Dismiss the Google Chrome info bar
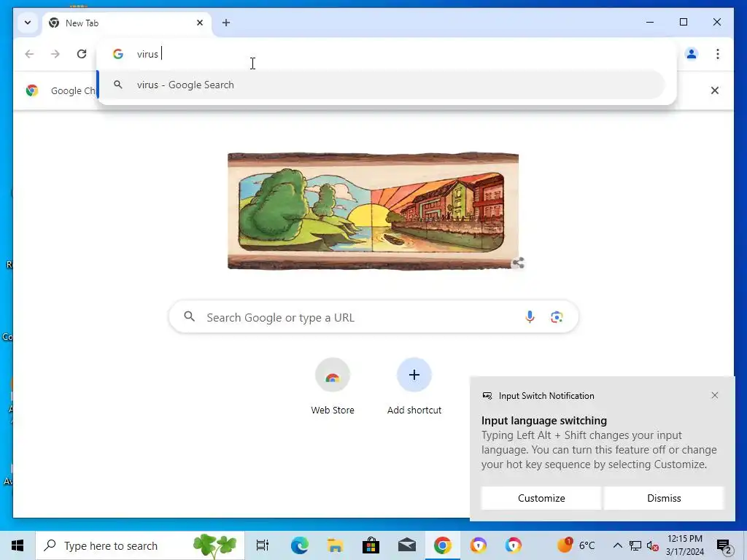747x560 pixels. click(715, 90)
